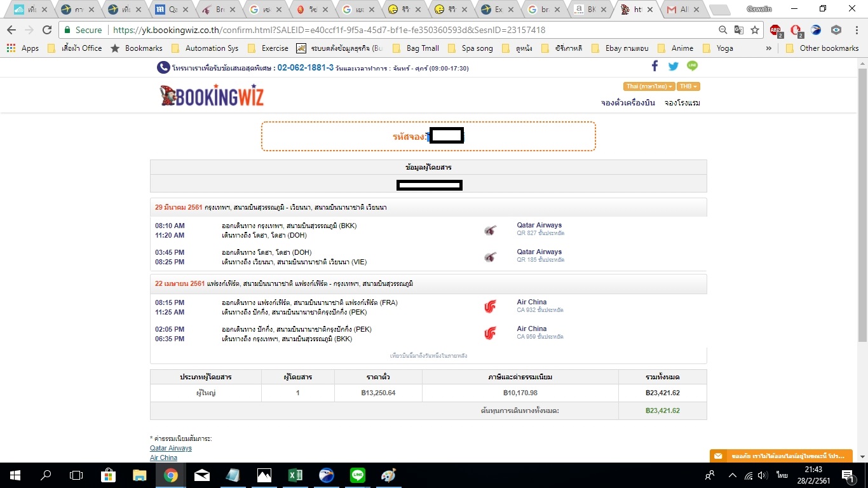Screen dimensions: 868x488
Task: Open the live chat widget at bottom right
Action: pos(780,456)
